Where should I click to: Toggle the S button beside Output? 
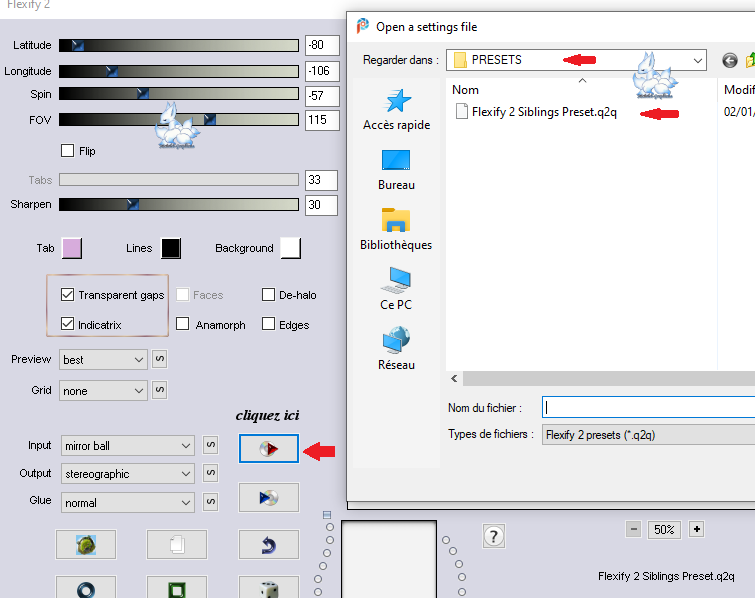point(210,473)
